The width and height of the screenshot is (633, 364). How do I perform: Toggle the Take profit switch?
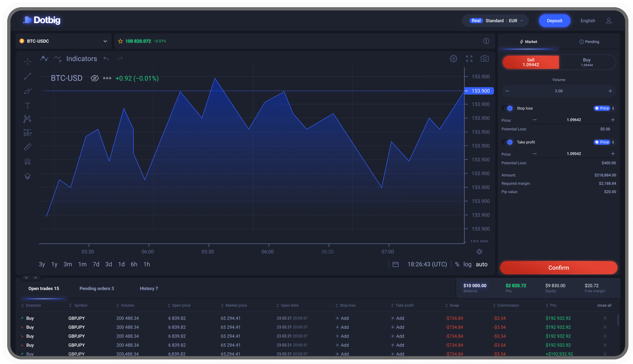(508, 142)
